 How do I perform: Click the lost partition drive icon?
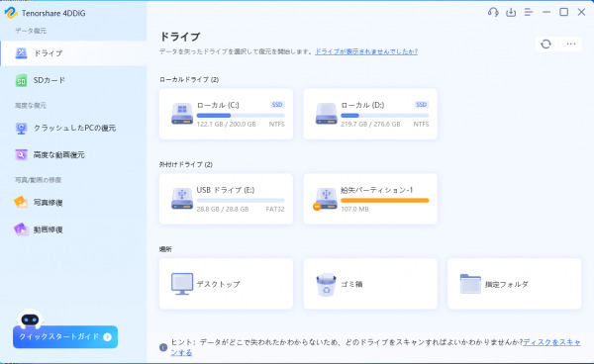326,199
